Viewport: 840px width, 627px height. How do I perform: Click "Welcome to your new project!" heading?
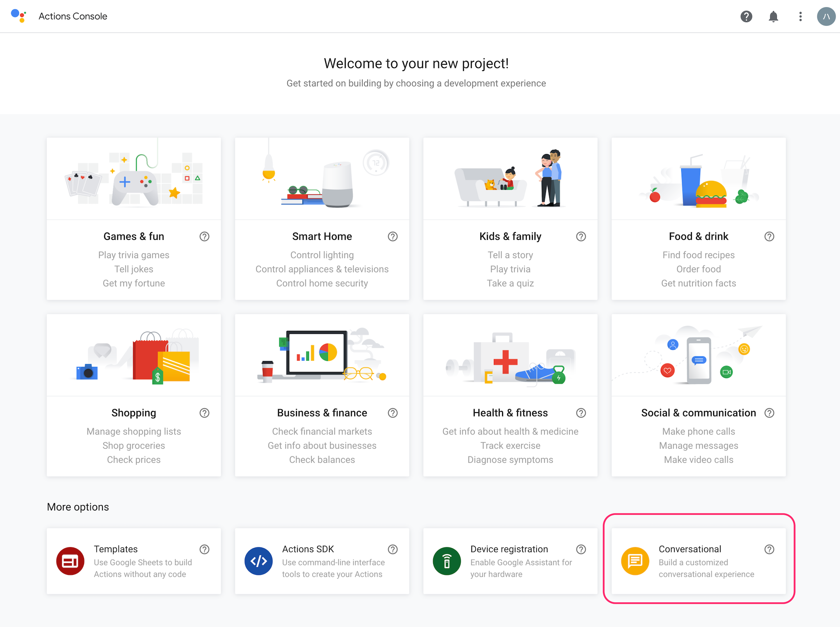416,64
